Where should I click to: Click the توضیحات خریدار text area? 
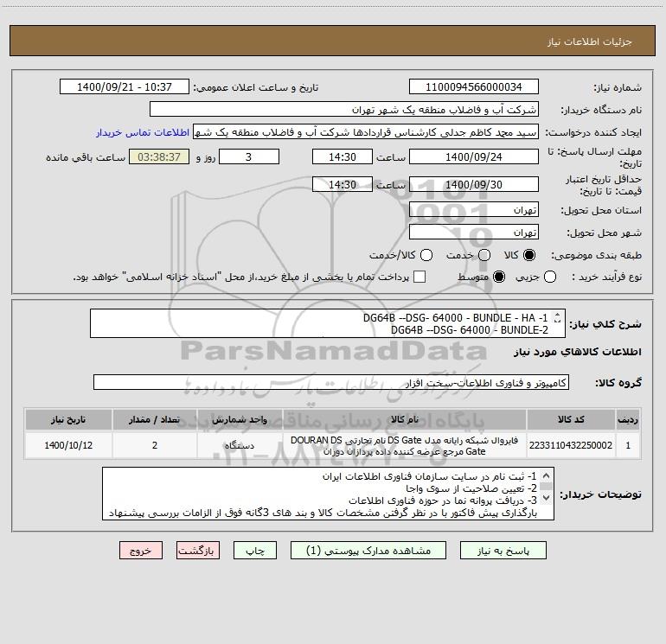tap(328, 494)
